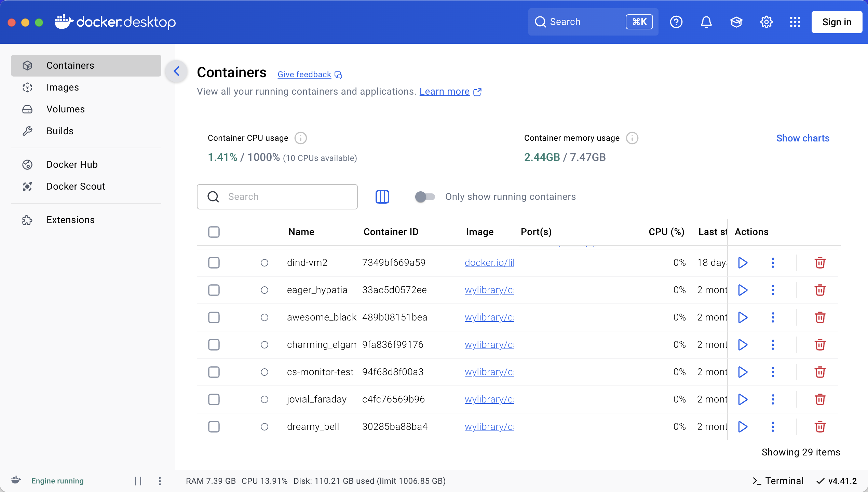
Task: Click the Sign in button
Action: 837,22
